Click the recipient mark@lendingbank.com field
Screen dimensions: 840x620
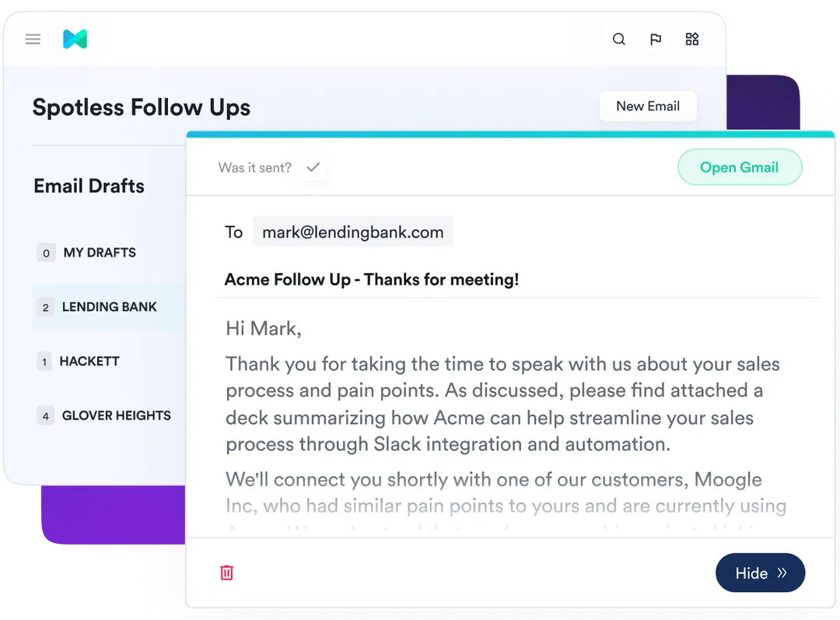pos(352,232)
